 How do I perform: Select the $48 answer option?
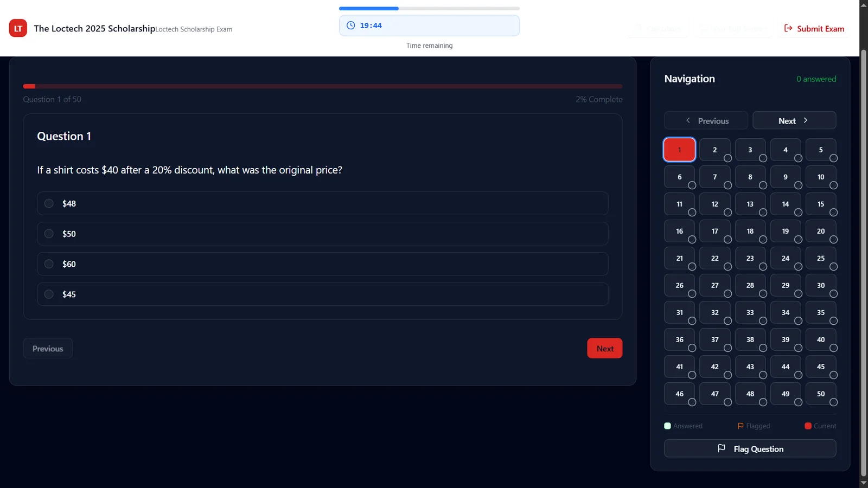pyautogui.click(x=323, y=203)
